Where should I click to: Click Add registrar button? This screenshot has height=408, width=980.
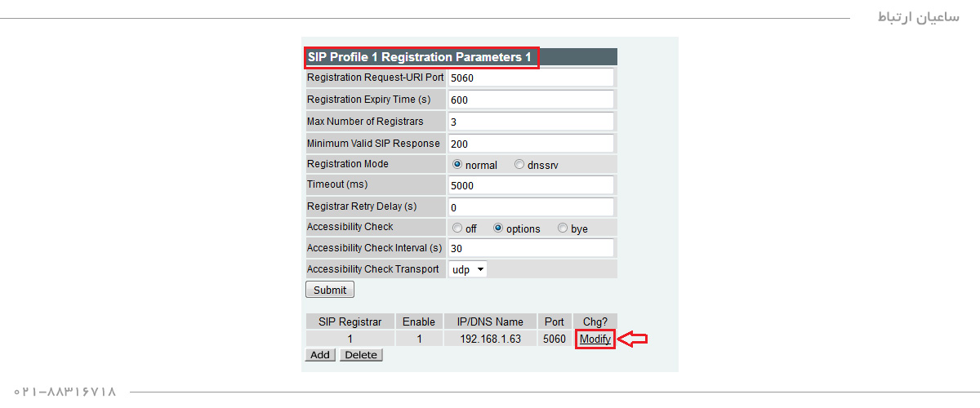coord(320,355)
